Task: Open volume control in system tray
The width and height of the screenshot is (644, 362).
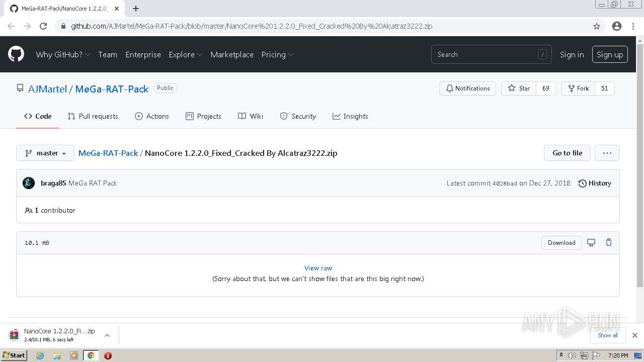Action: coord(572,355)
